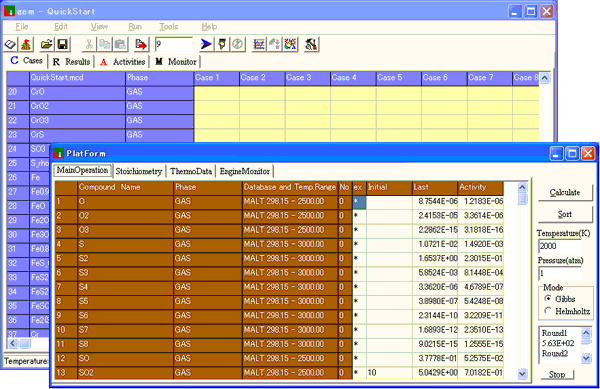Viewport: 600px width, 389px height.
Task: Run calculation with blue arrow icon
Action: pos(206,45)
